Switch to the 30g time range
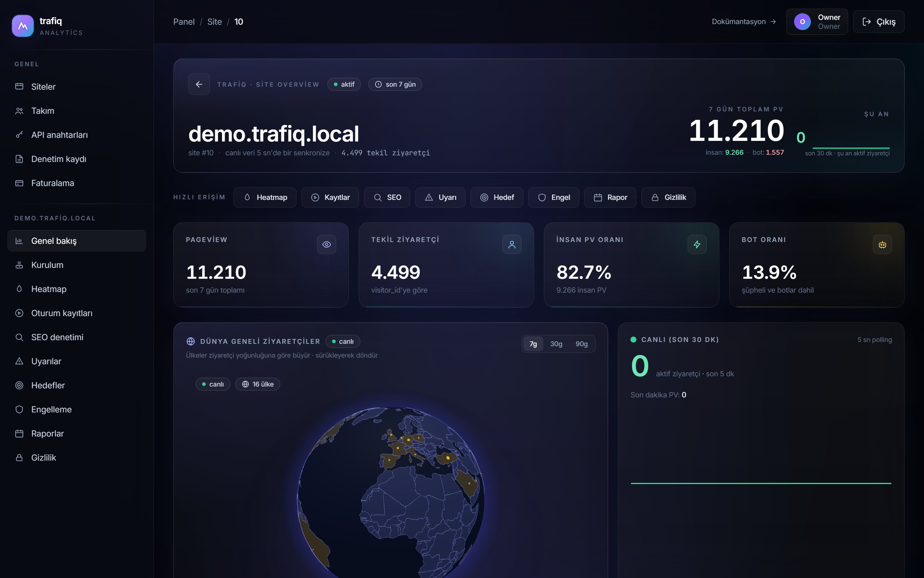 tap(556, 344)
